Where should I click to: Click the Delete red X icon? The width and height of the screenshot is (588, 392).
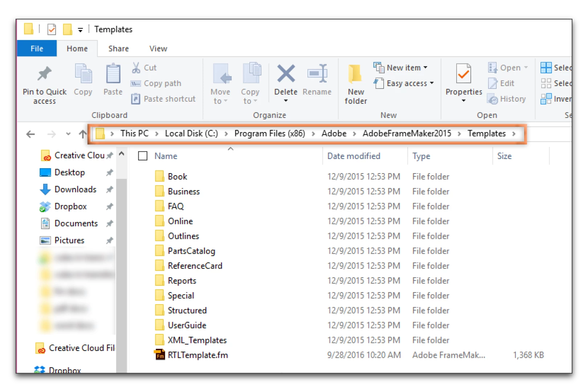click(286, 73)
